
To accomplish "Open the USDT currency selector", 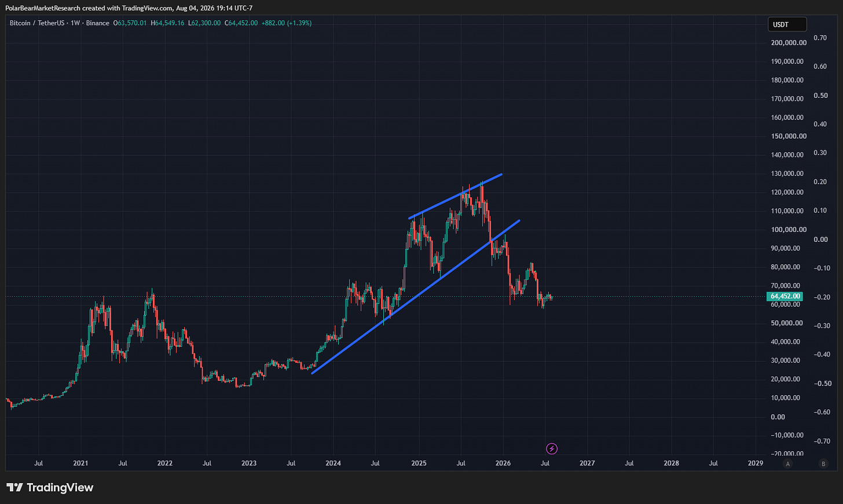I will coord(787,24).
